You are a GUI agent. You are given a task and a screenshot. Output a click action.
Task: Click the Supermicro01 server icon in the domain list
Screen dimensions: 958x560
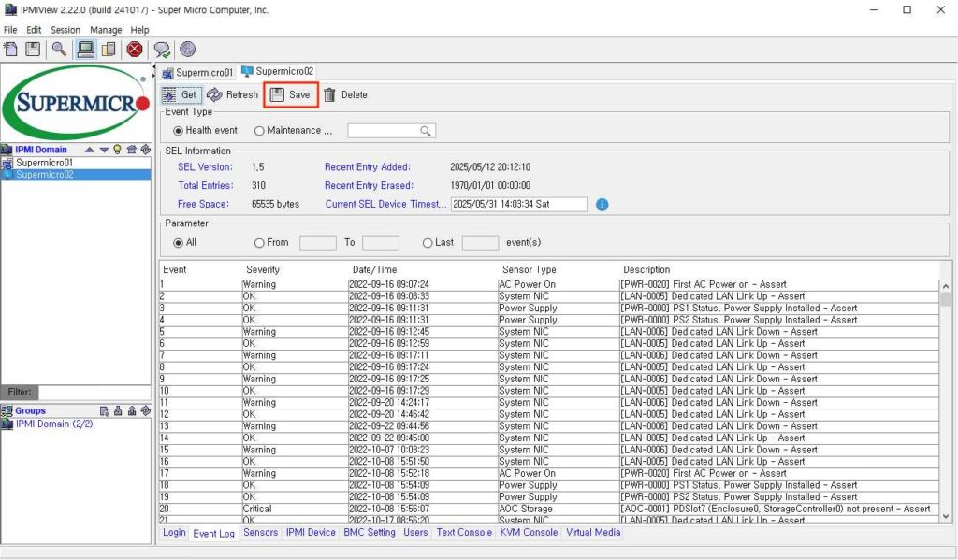tap(7, 163)
